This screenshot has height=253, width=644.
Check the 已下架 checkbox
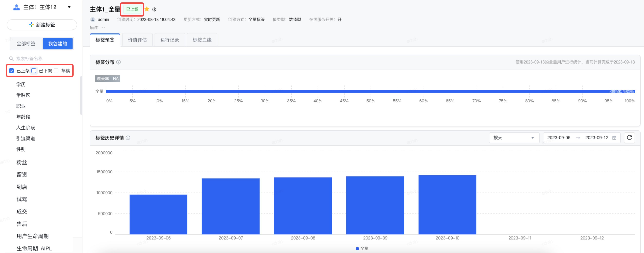34,71
